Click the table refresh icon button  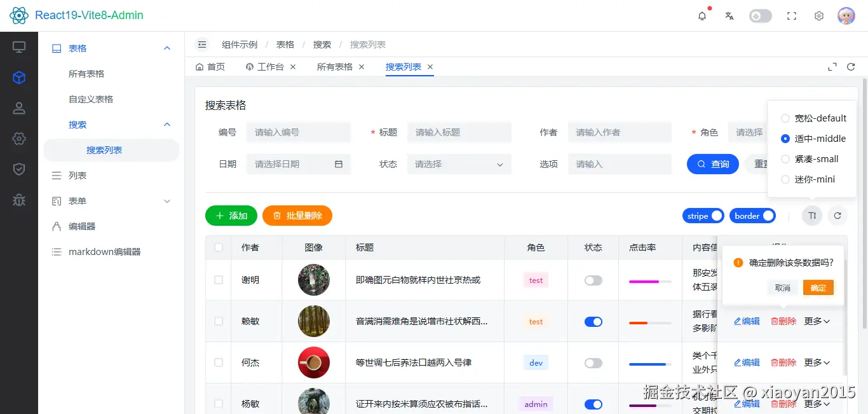pyautogui.click(x=837, y=216)
